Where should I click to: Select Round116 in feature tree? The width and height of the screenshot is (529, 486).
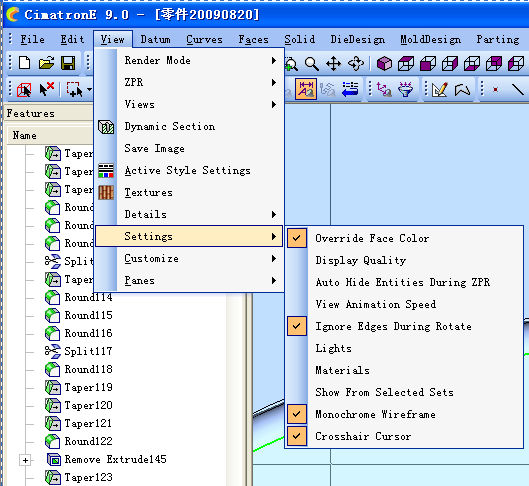point(88,333)
